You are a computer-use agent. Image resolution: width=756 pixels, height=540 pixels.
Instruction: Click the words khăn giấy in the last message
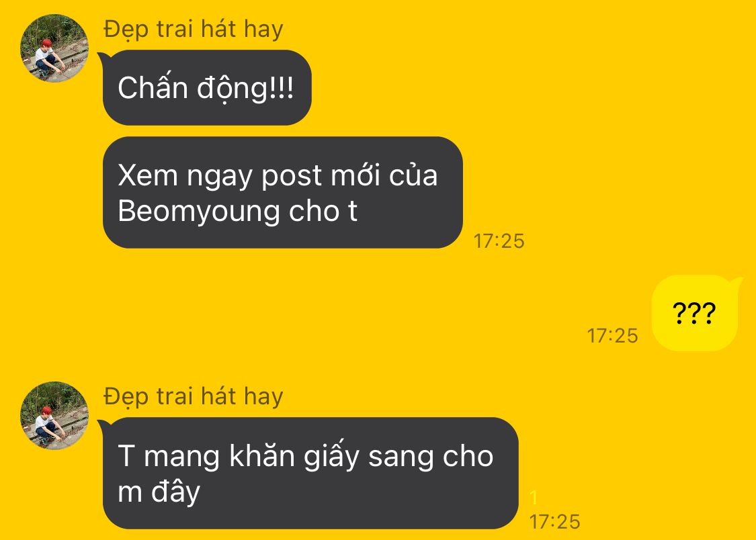294,455
